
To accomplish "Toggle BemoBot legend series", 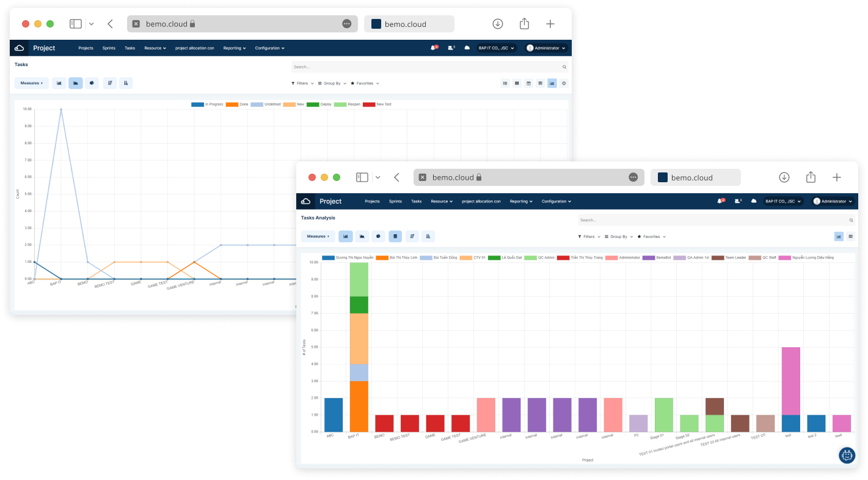I will point(657,258).
